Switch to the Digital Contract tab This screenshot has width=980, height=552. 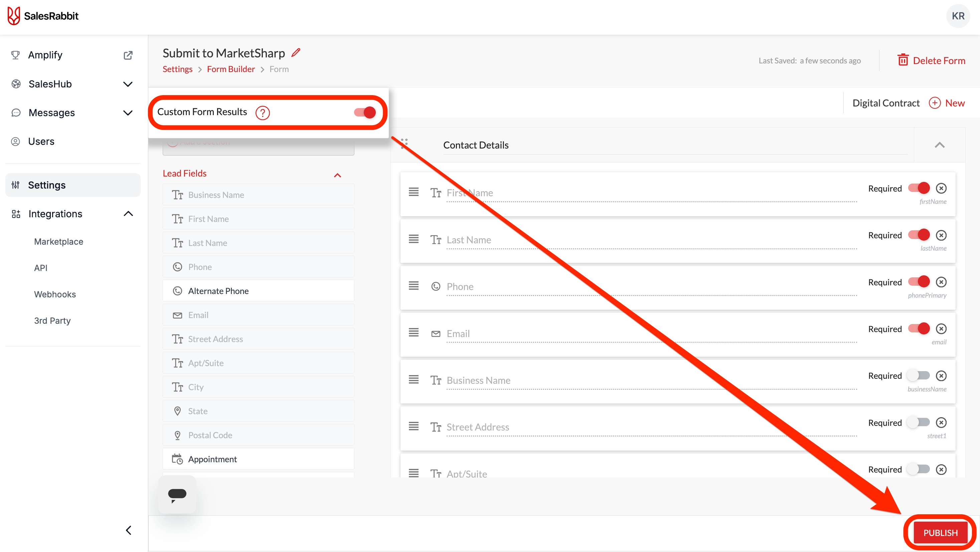click(x=886, y=103)
